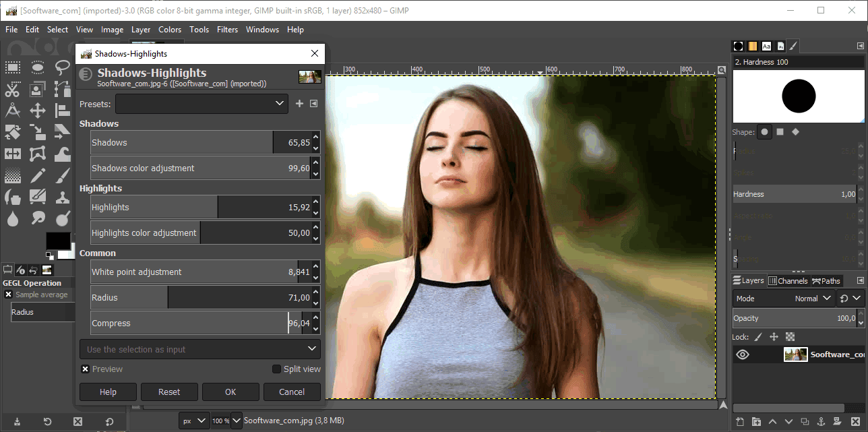Viewport: 868px width, 432px height.
Task: Switch to the Channels tab
Action: [x=788, y=280]
